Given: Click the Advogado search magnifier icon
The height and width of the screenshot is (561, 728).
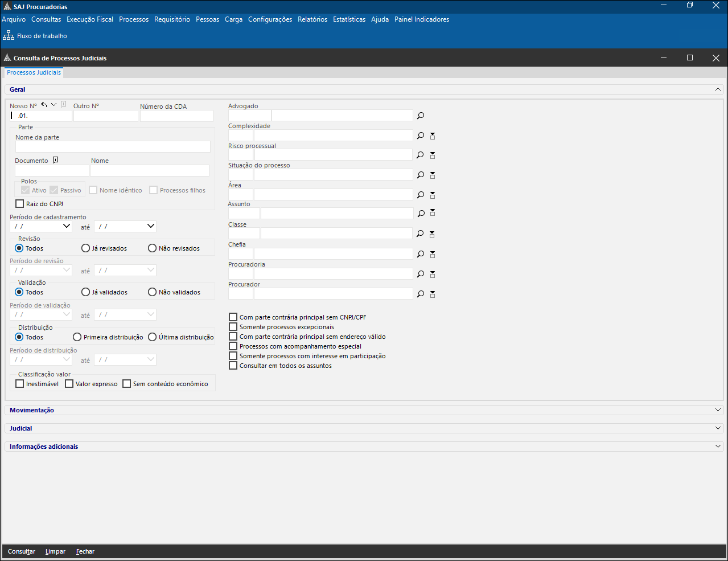Looking at the screenshot, I should [421, 116].
